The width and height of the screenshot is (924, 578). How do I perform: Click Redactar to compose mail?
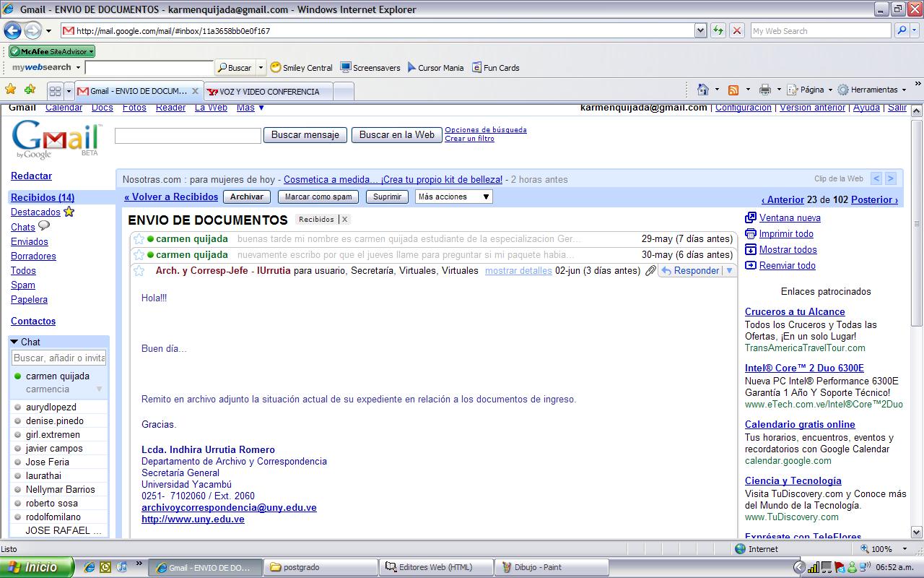[31, 176]
